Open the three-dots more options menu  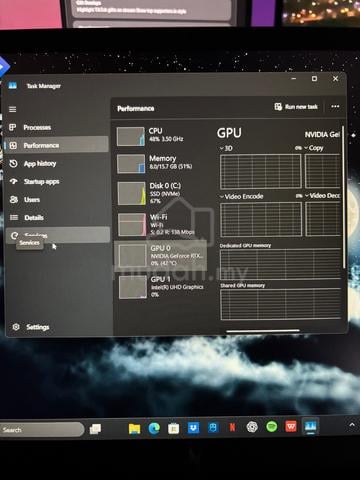(335, 106)
